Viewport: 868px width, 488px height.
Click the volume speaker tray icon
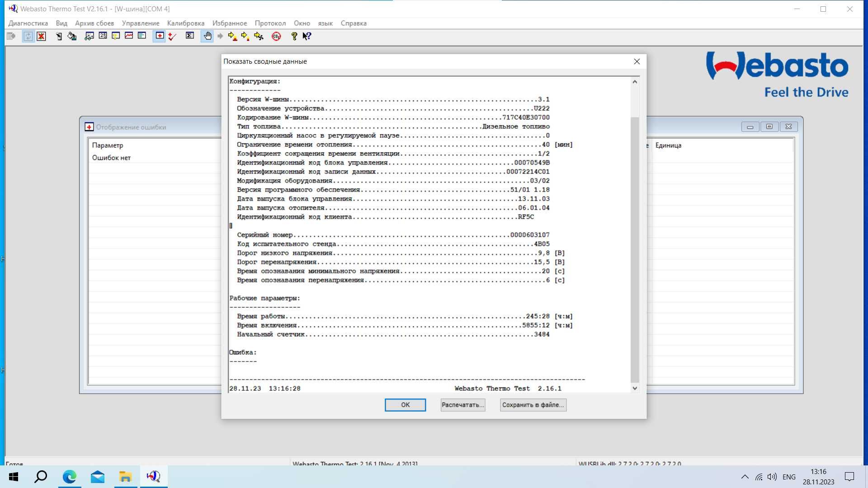[x=772, y=477]
